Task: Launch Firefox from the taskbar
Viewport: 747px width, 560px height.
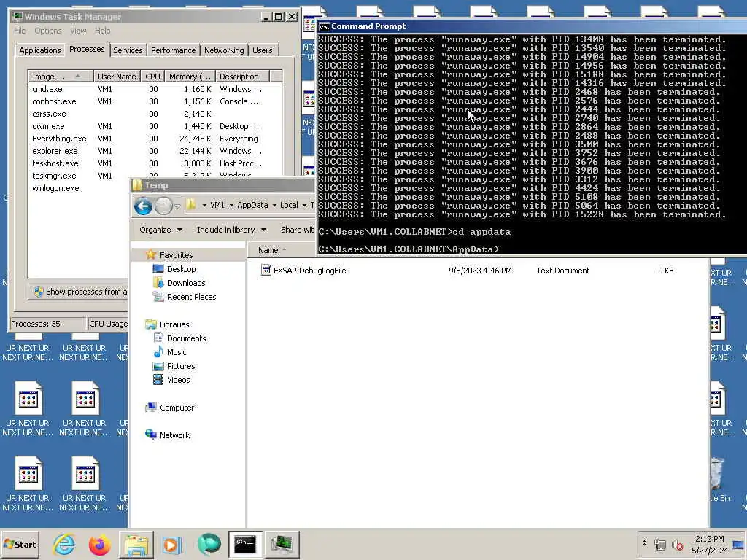Action: 99,544
